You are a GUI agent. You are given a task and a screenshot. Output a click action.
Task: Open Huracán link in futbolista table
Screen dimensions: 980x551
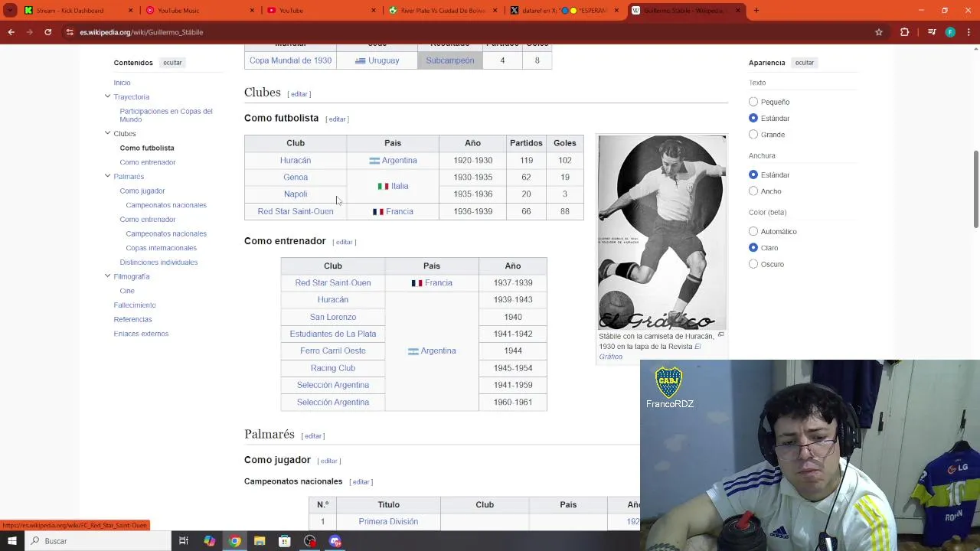[x=296, y=160]
